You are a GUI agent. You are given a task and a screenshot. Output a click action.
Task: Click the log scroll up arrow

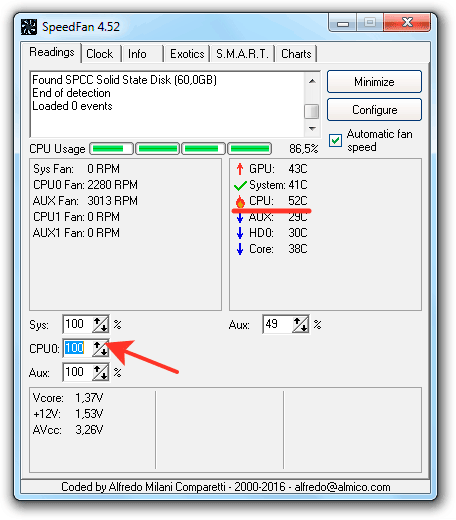312,81
